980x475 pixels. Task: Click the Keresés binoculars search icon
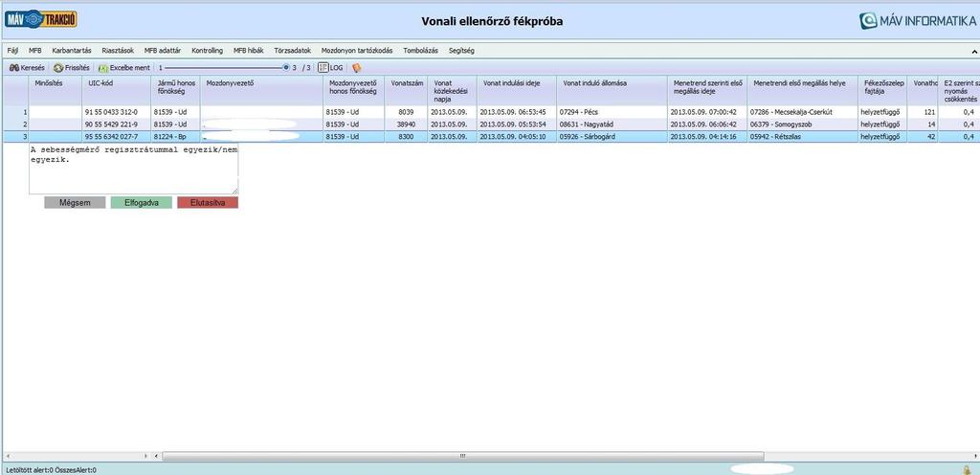point(13,67)
